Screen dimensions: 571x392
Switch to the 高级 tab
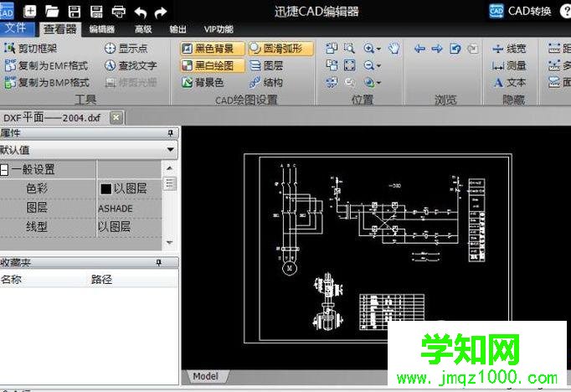point(143,29)
